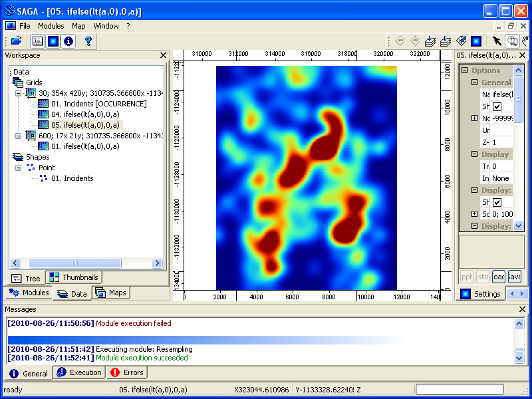Click the Save button in the Settings panel

514,276
